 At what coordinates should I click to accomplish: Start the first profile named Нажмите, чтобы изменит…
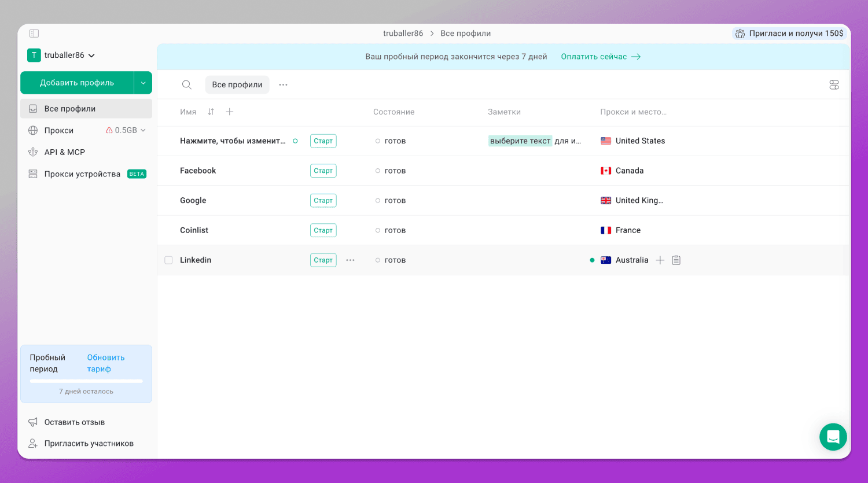pyautogui.click(x=323, y=141)
